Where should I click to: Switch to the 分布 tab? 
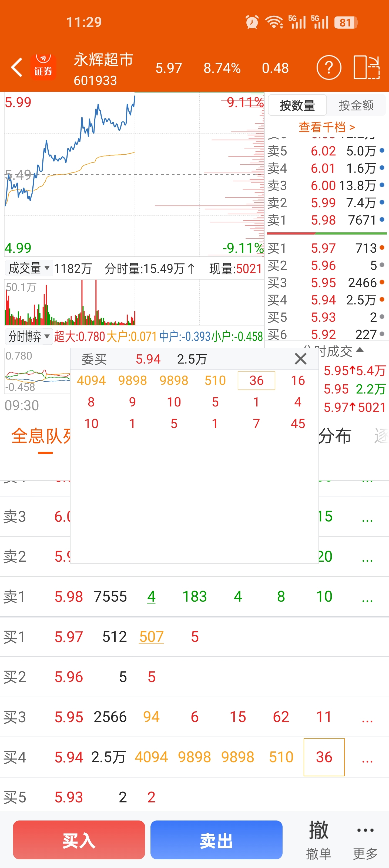[x=335, y=436]
